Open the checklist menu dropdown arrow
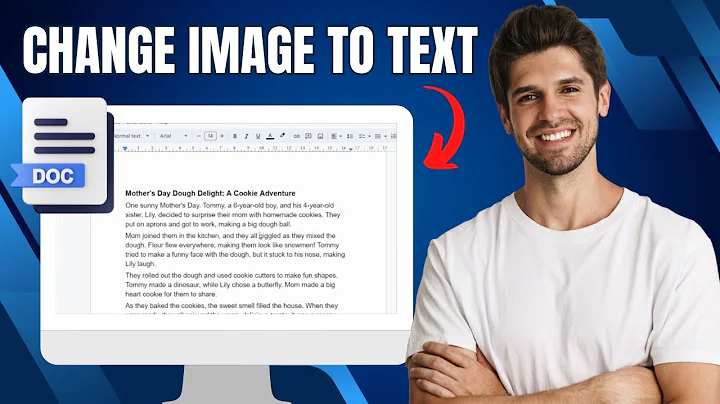The image size is (720, 404). [369, 136]
